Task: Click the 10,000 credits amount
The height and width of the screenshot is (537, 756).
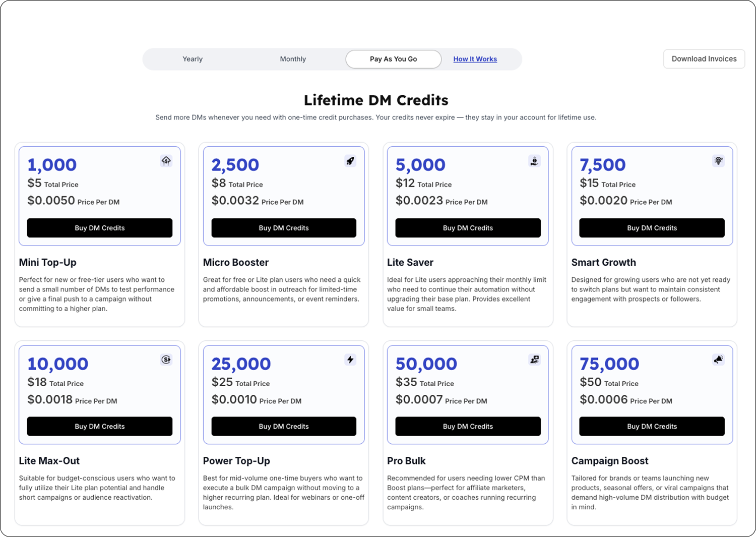Action: 58,364
